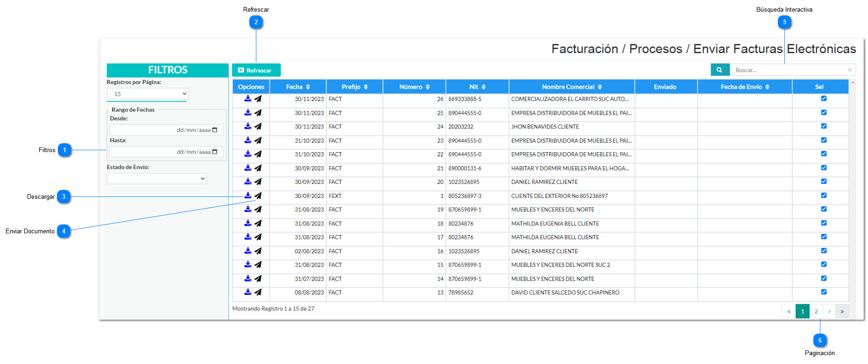Send invoice FACT number 22

tap(258, 154)
